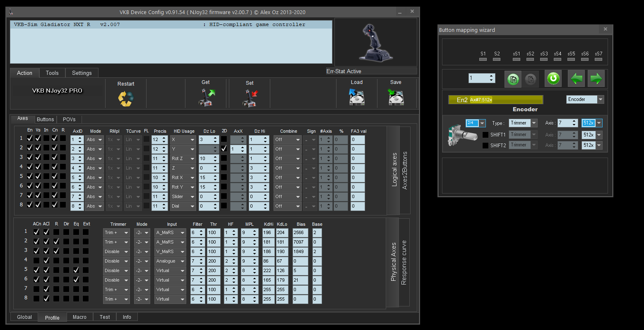Viewport: 644px width, 330px height.
Task: Open the POVs tab
Action: (69, 120)
